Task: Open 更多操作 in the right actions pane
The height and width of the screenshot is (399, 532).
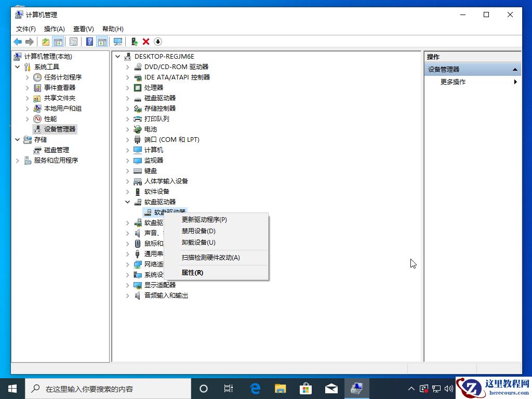Action: point(453,82)
